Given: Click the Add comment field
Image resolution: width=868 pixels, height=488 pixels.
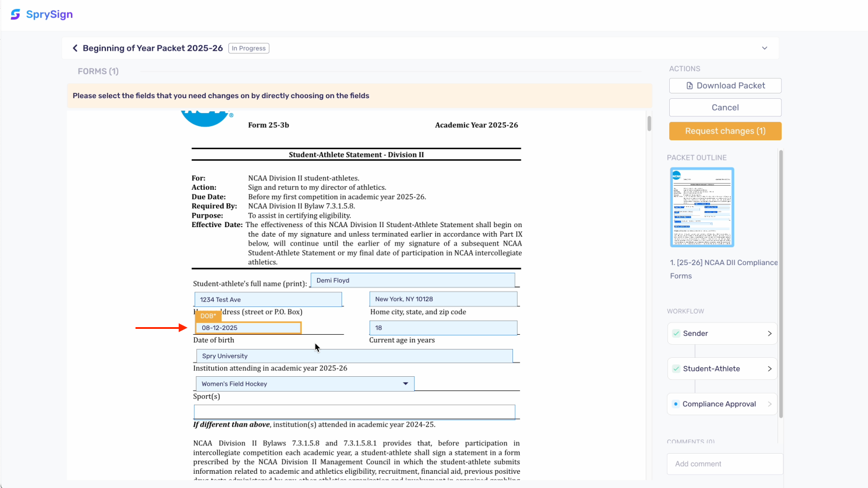Looking at the screenshot, I should click(x=724, y=464).
